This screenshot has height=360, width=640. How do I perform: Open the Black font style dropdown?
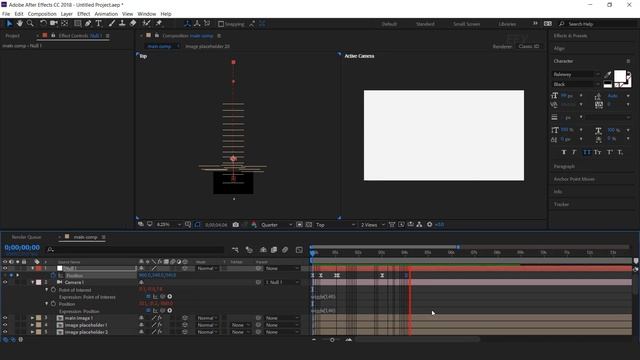click(576, 84)
